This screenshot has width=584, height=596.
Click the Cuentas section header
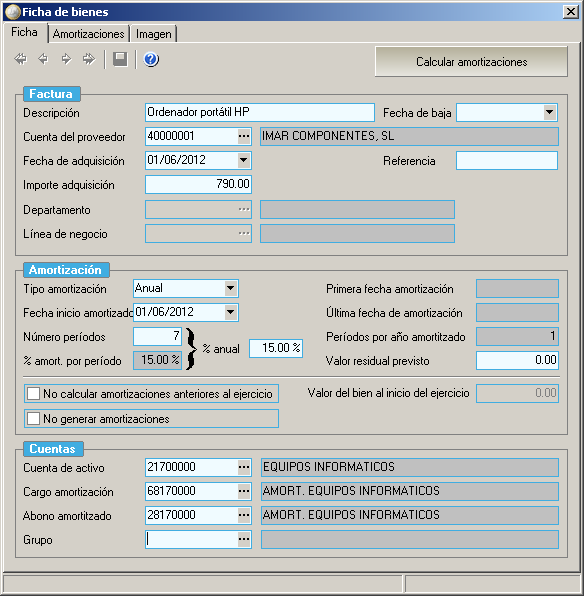click(x=53, y=449)
